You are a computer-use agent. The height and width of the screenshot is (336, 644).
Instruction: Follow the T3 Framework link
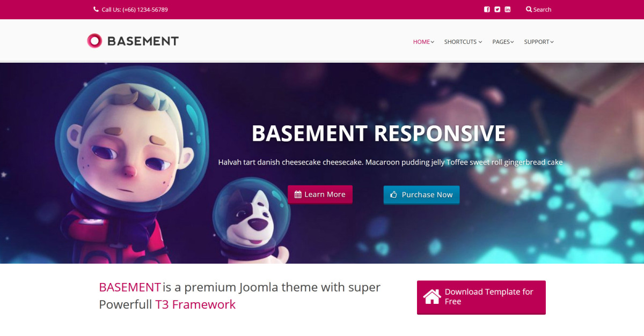pyautogui.click(x=195, y=304)
